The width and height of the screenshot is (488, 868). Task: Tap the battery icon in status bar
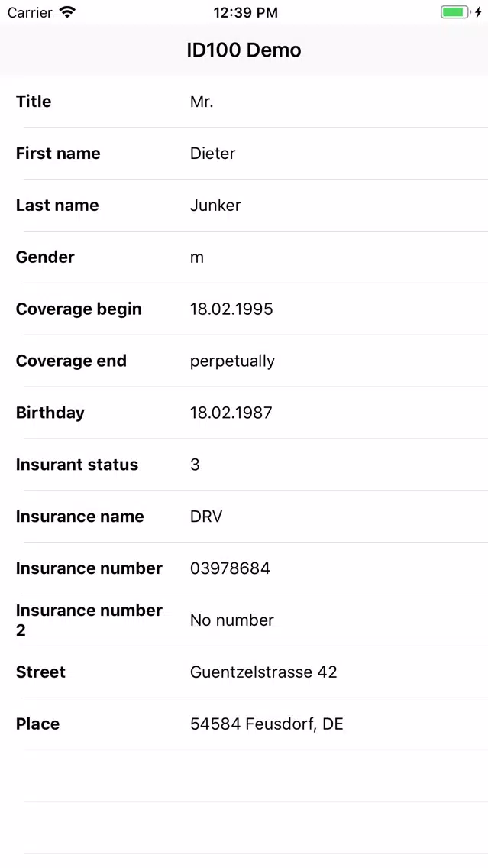[455, 12]
